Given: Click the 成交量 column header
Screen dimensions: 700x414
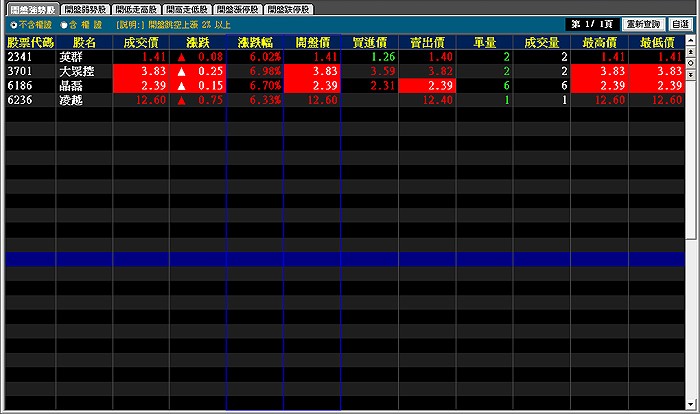Looking at the screenshot, I should coord(542,42).
